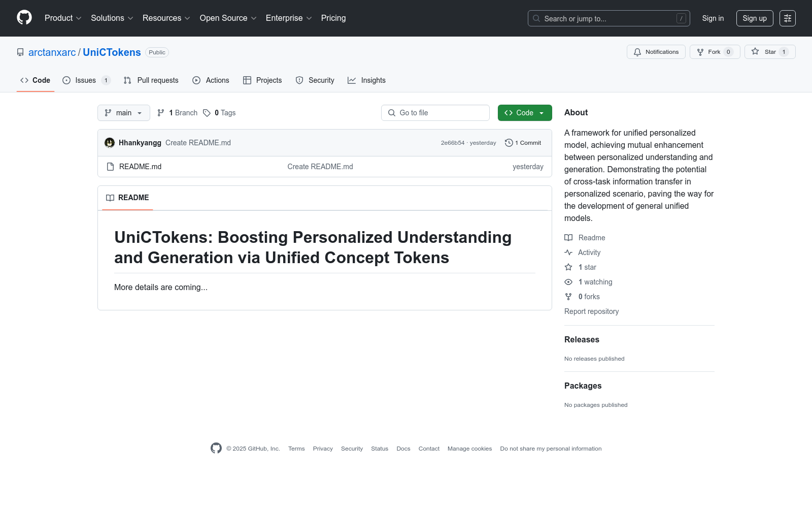Open the Create README.md commit message in header
The width and height of the screenshot is (812, 508).
198,143
